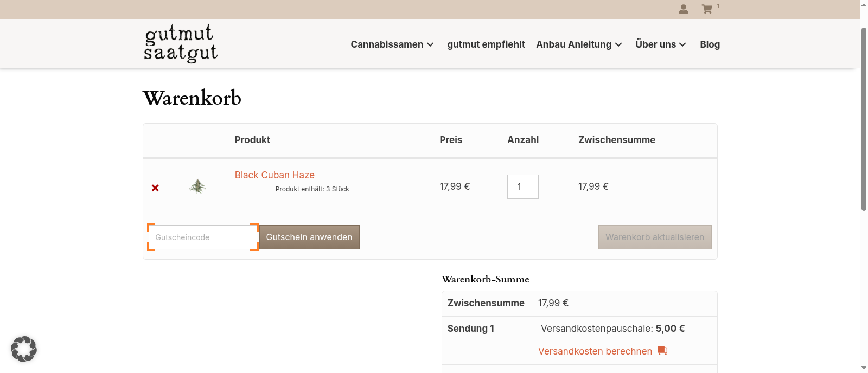Click inside the Gutscheincode input field

point(202,237)
